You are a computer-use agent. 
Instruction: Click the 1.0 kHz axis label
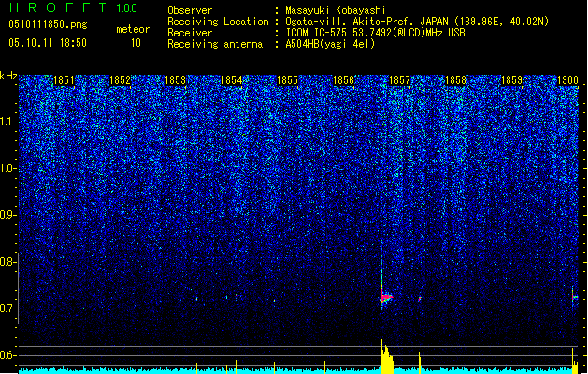[8, 168]
